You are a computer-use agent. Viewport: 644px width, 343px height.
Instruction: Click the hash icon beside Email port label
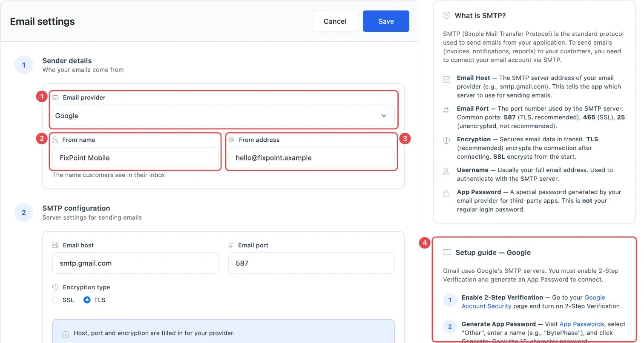point(231,245)
